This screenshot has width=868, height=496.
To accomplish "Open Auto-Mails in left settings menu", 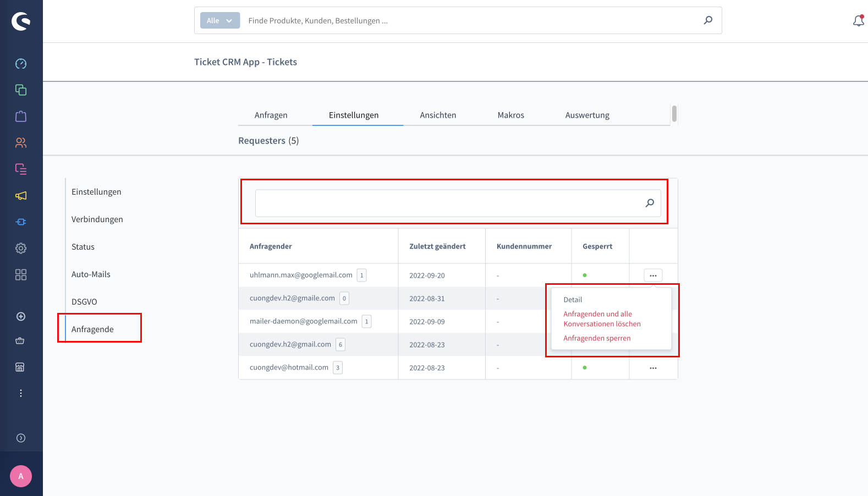I will 91,274.
